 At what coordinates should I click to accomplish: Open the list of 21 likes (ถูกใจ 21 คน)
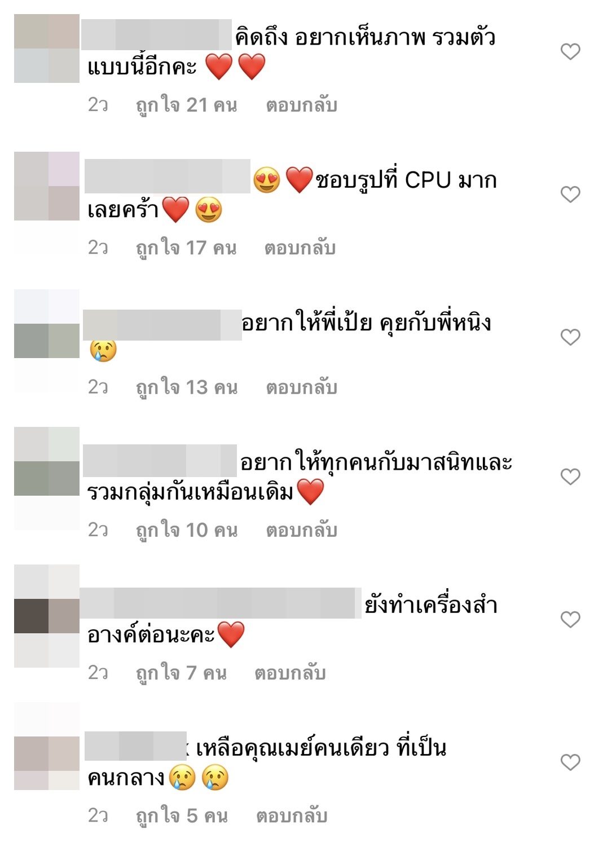click(x=187, y=105)
